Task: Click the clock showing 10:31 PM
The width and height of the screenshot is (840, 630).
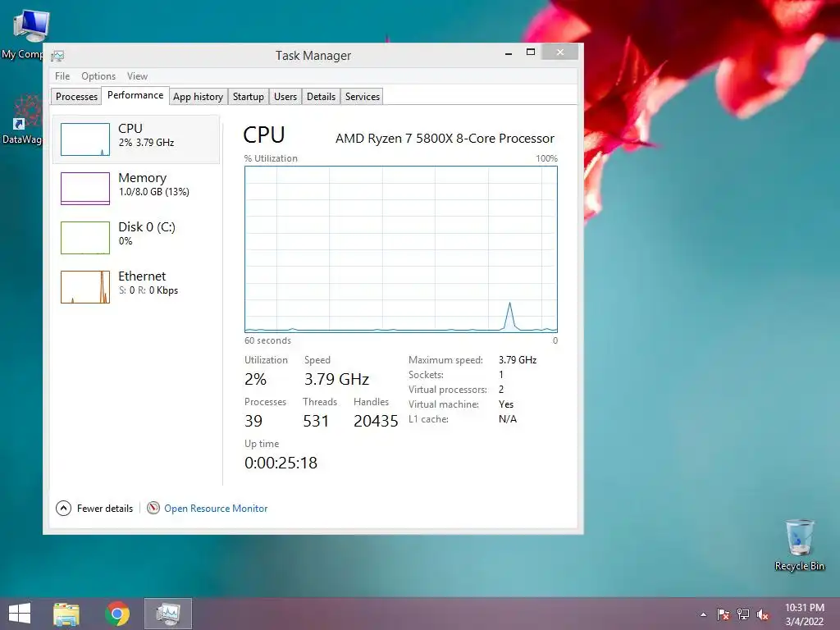Action: (805, 608)
